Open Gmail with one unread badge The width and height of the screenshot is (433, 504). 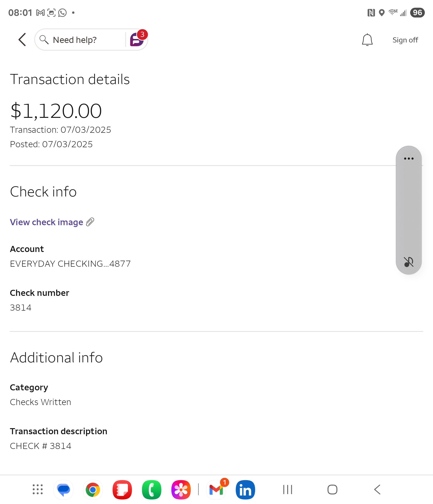(216, 489)
